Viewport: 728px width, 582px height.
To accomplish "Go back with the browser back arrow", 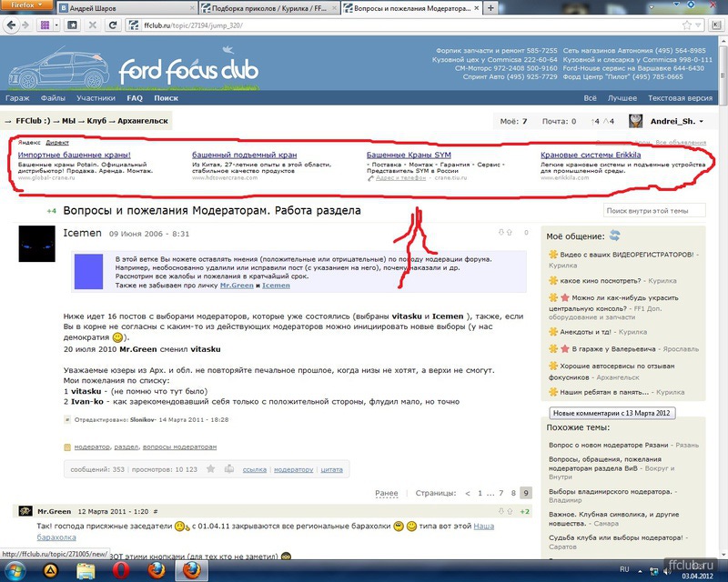I will (x=12, y=25).
